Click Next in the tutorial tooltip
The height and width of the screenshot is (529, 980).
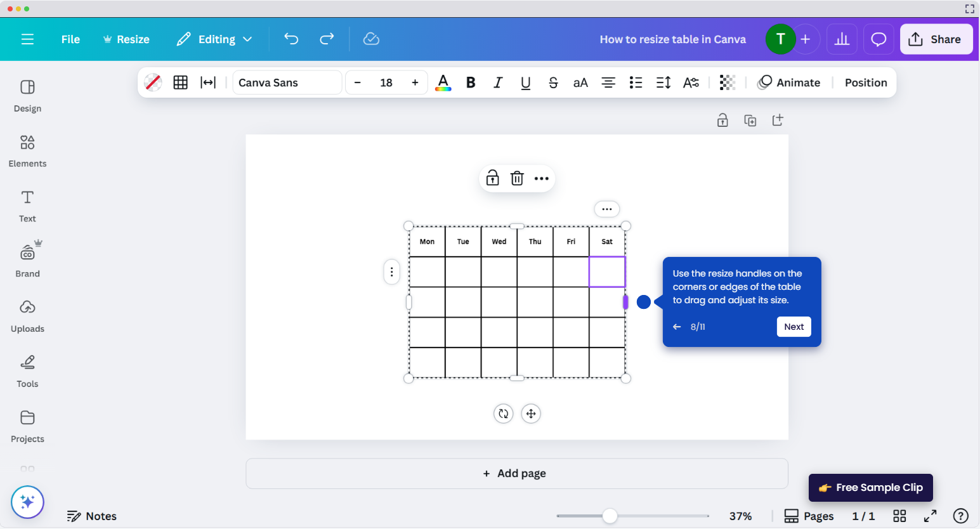pos(794,326)
